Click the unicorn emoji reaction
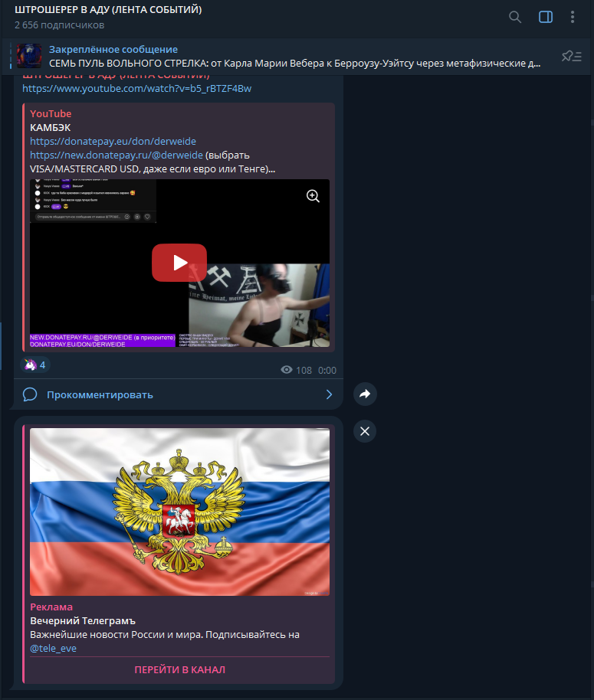 (35, 365)
